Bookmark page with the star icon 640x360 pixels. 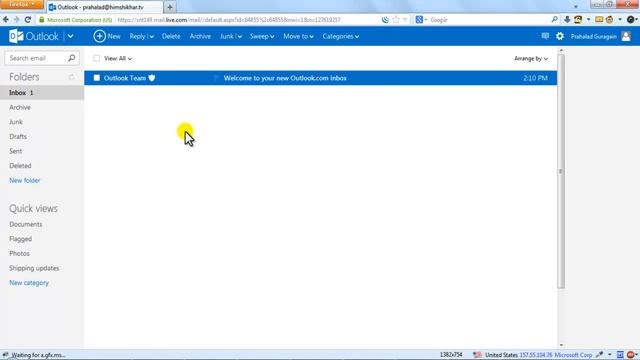coord(396,20)
